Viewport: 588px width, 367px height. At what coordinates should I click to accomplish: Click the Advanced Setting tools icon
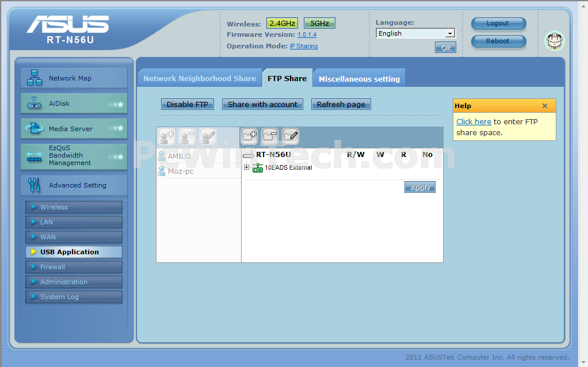34,185
